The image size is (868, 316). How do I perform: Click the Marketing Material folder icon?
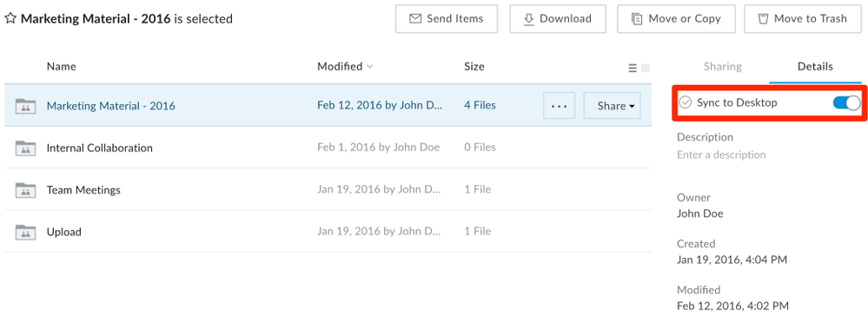(25, 105)
